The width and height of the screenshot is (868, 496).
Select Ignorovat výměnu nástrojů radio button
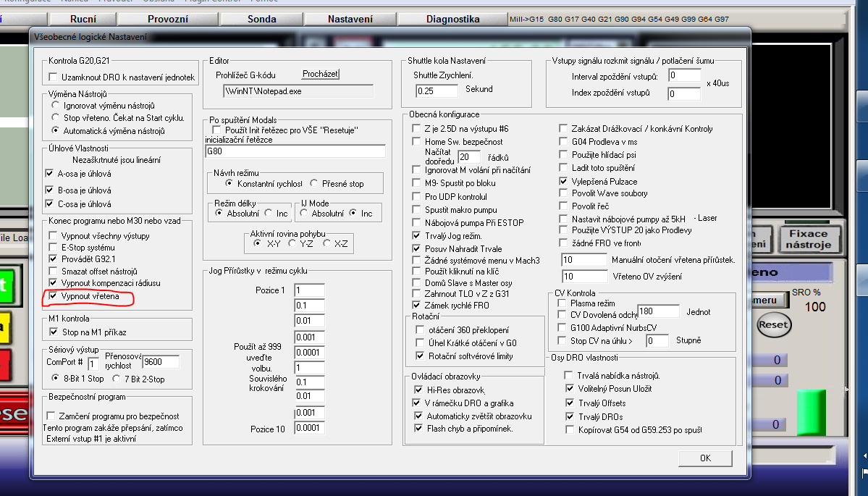click(x=56, y=105)
